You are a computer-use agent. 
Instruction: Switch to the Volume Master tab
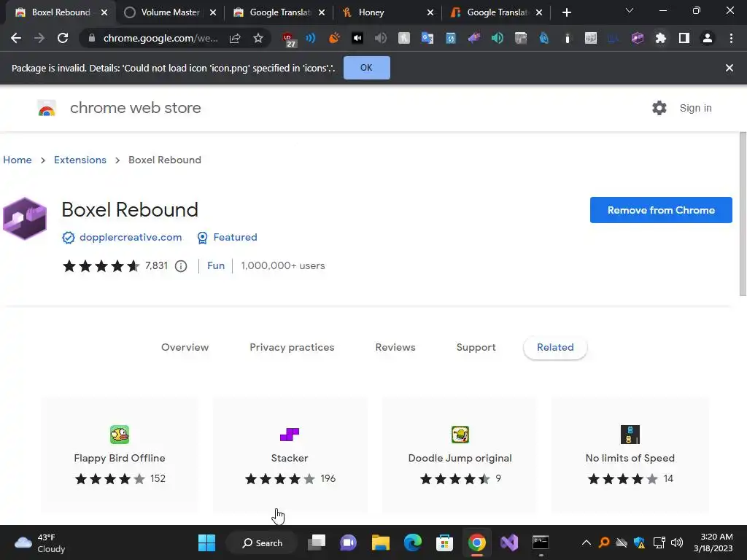coord(170,12)
